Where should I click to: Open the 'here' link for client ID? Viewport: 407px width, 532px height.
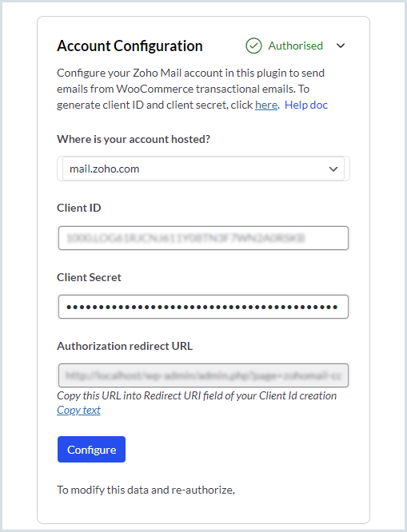pos(266,105)
